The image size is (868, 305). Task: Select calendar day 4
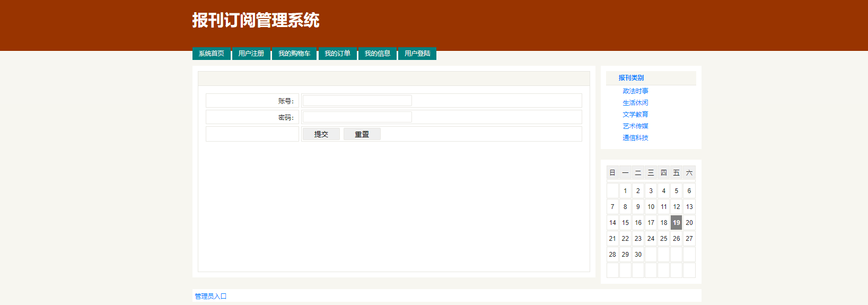pos(664,191)
